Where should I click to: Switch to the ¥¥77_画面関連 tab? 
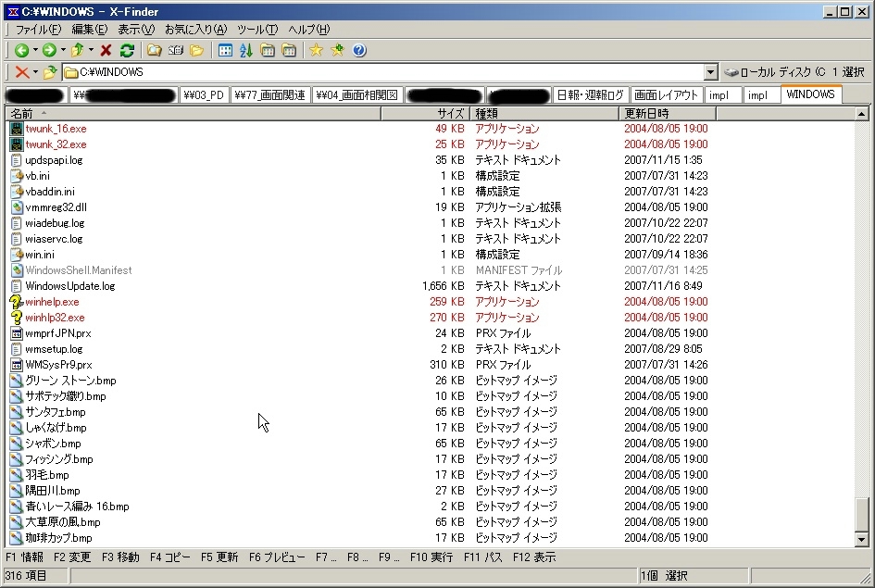[270, 95]
